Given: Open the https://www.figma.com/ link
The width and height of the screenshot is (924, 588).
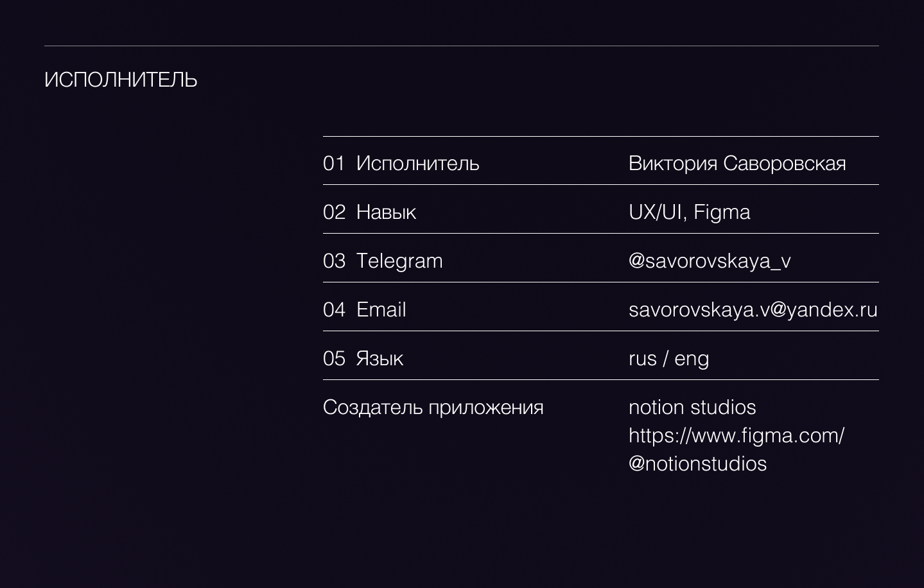Looking at the screenshot, I should coord(736,435).
